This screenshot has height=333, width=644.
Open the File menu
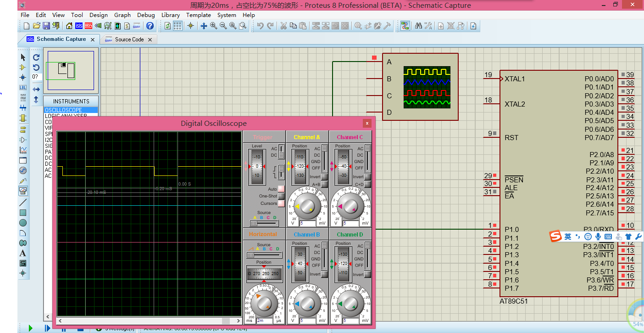coord(25,15)
